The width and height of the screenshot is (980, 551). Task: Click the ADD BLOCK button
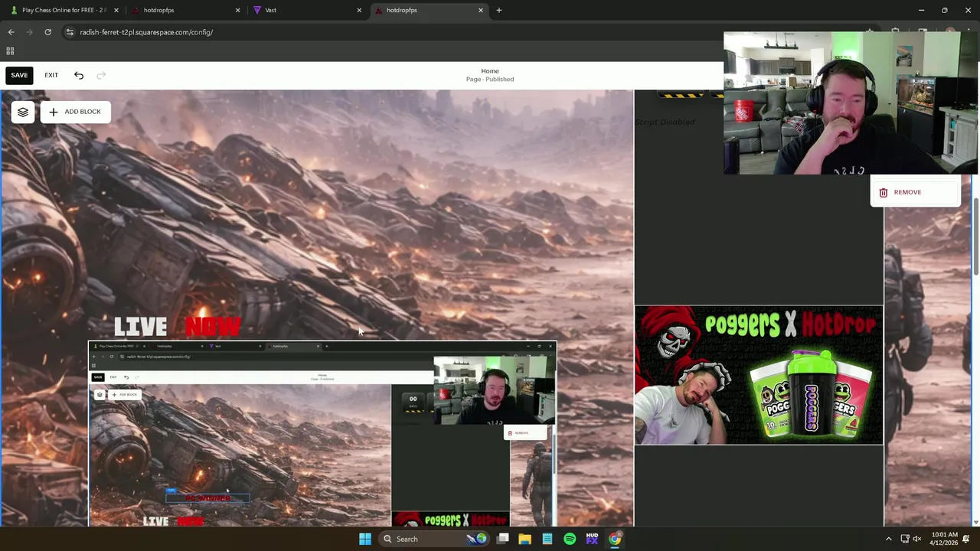pyautogui.click(x=76, y=112)
